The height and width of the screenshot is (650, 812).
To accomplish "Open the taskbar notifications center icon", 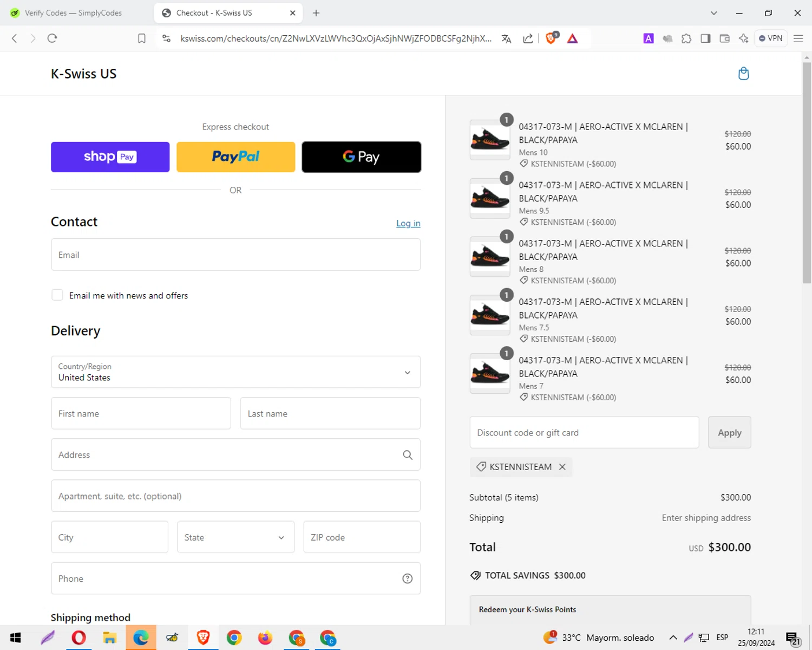I will (793, 639).
